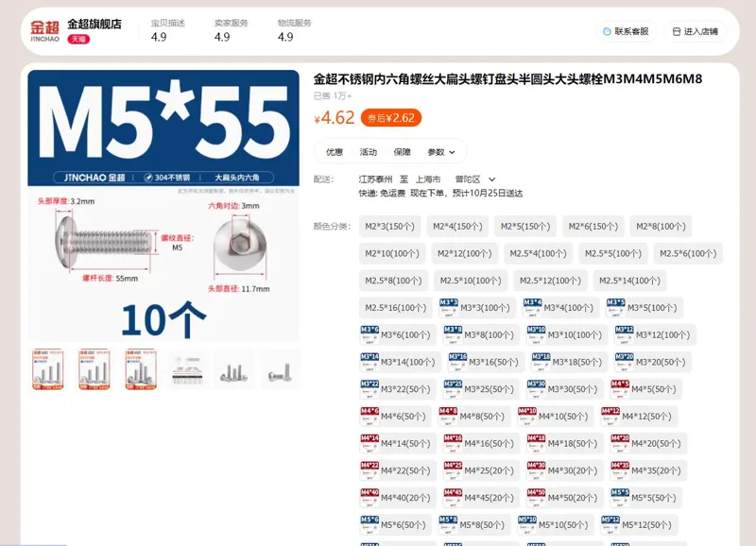Choose option M2*8(100个)

[661, 227]
